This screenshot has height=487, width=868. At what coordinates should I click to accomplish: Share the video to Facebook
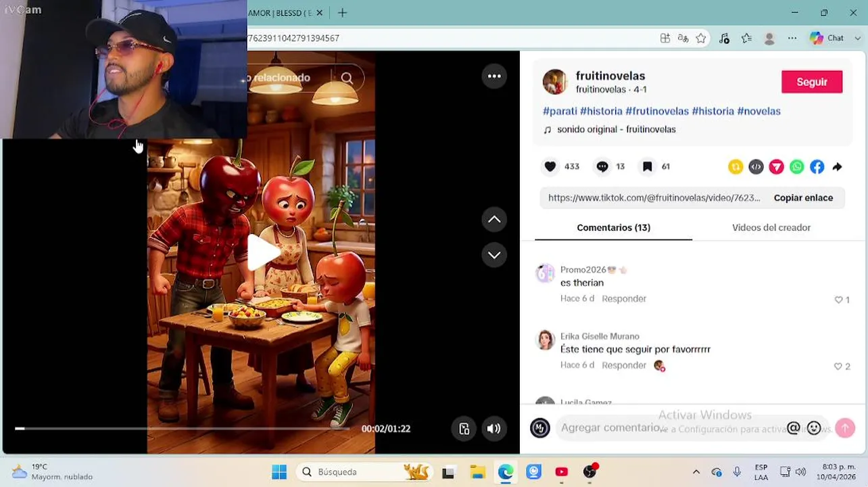817,166
